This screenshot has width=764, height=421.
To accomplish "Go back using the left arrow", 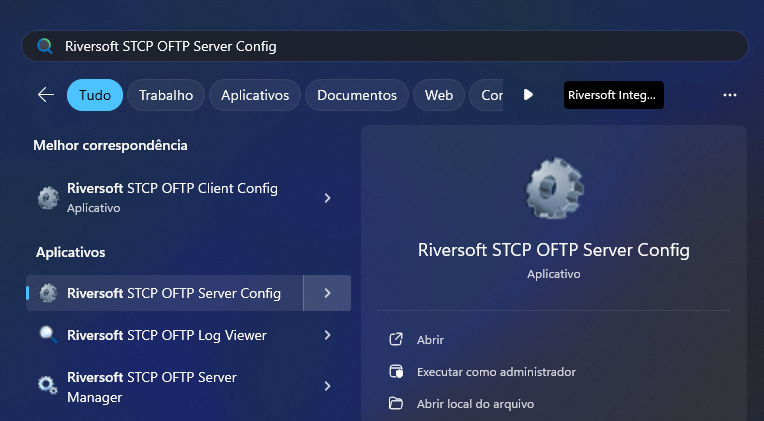I will coord(46,95).
